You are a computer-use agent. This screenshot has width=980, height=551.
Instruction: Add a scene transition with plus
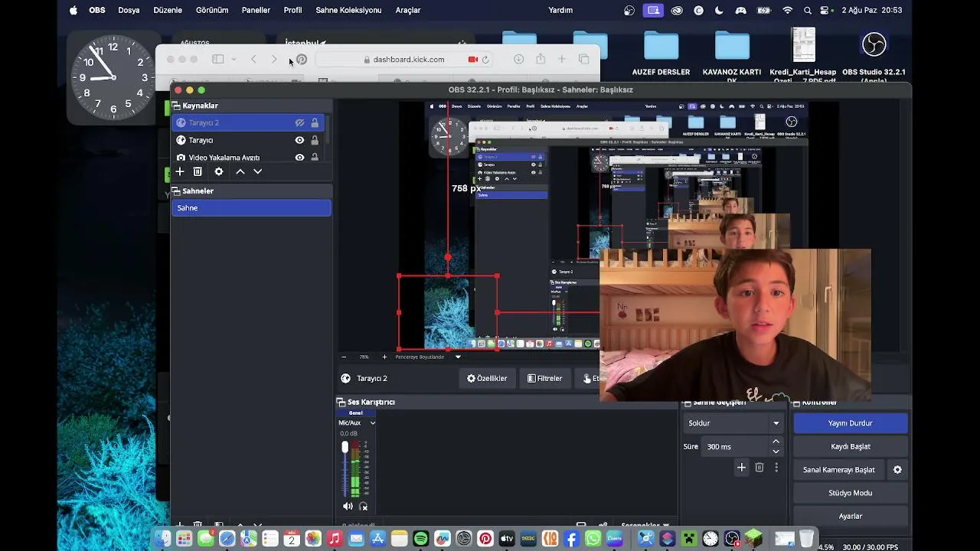pyautogui.click(x=741, y=468)
